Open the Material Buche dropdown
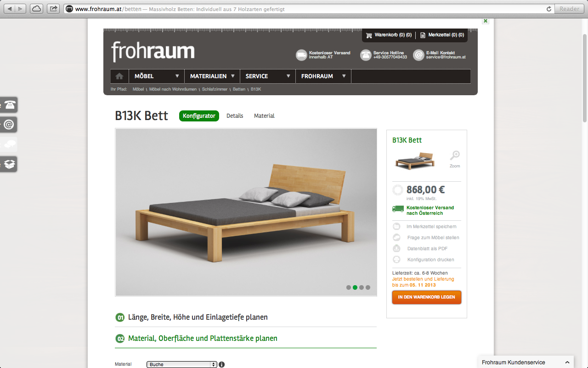 (x=182, y=364)
